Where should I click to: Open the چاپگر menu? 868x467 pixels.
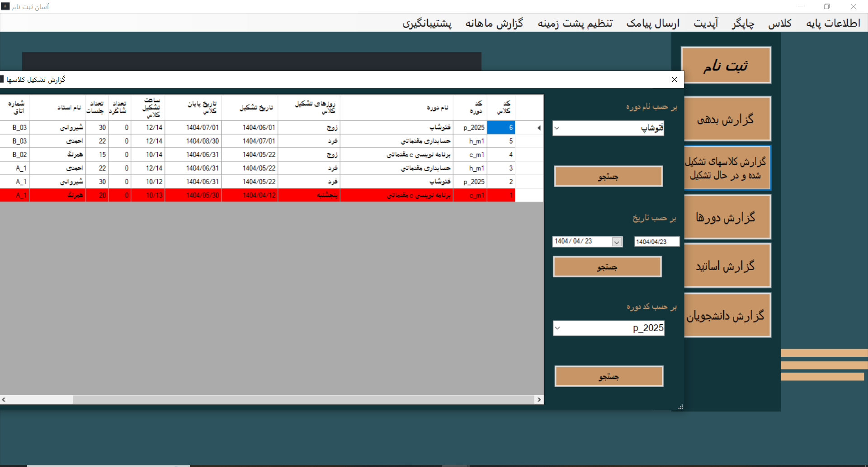[x=743, y=23]
